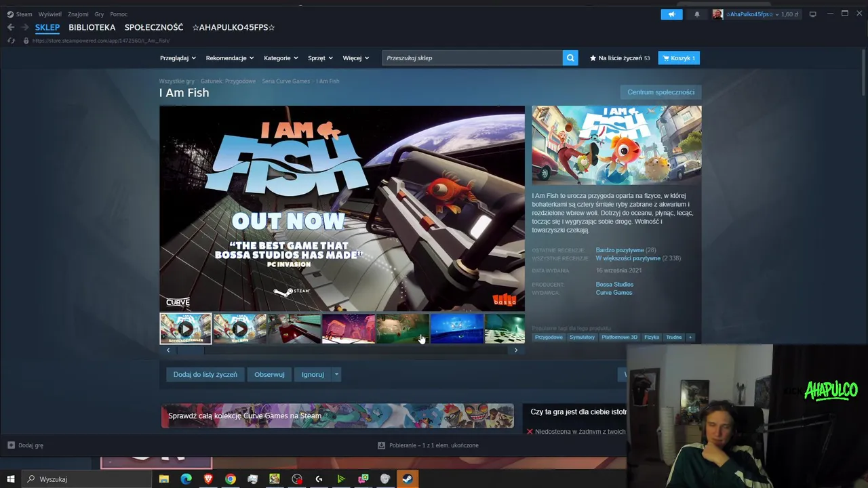Image resolution: width=868 pixels, height=488 pixels.
Task: Open the Gry menu
Action: [x=99, y=14]
